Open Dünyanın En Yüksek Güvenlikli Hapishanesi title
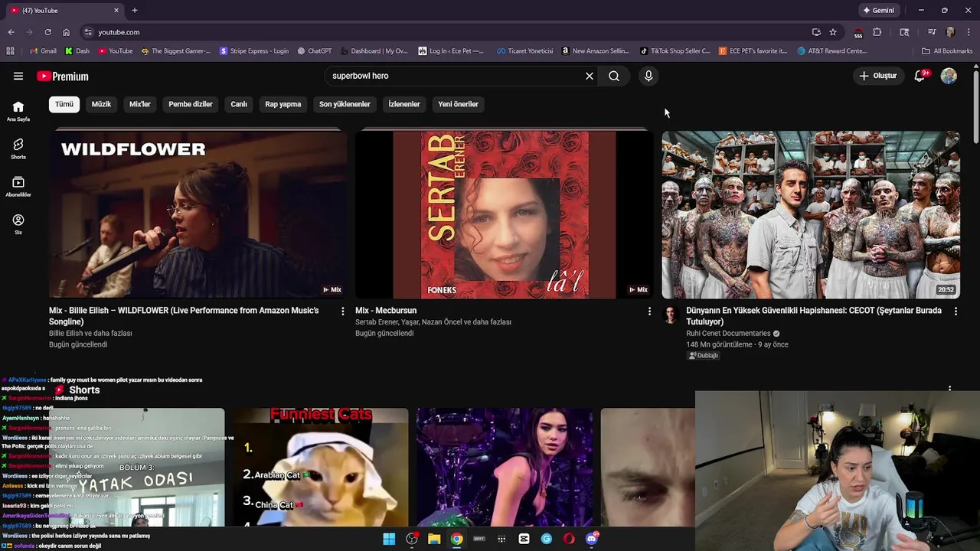The height and width of the screenshot is (551, 980). (814, 316)
